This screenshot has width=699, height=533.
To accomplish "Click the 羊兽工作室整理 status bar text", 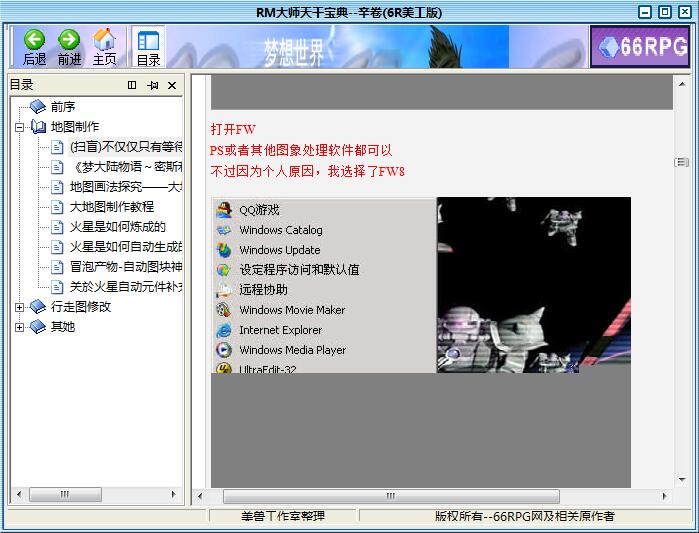I will 283,516.
